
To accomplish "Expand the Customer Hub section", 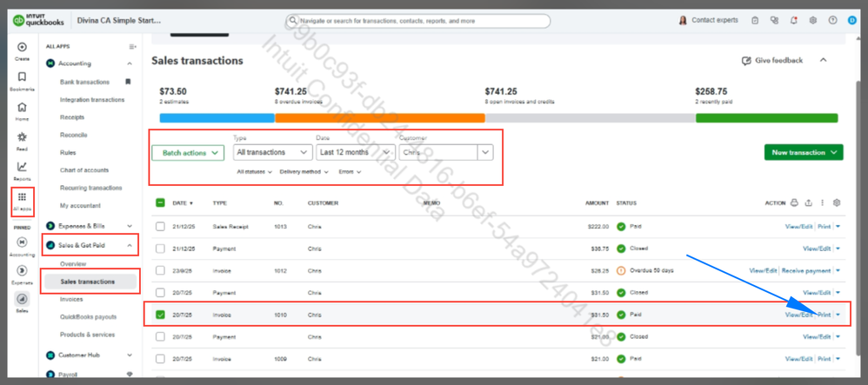I will [x=130, y=355].
